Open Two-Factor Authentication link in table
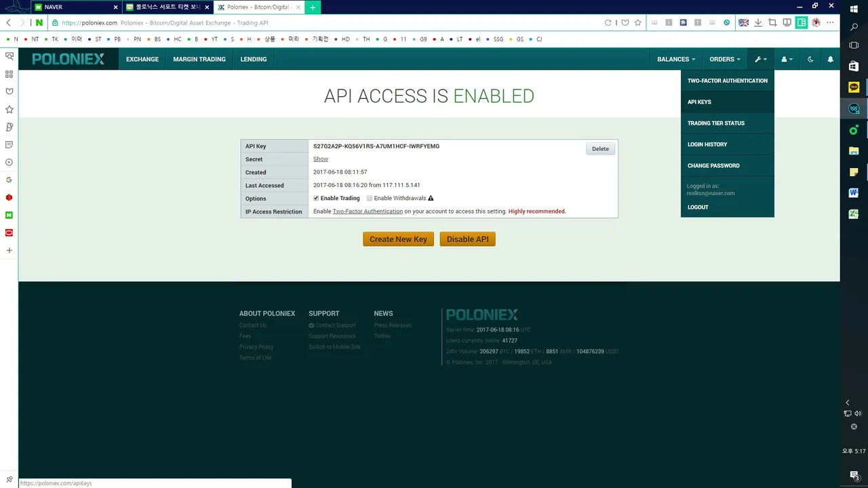Screen dimensions: 868x488 (x=368, y=211)
